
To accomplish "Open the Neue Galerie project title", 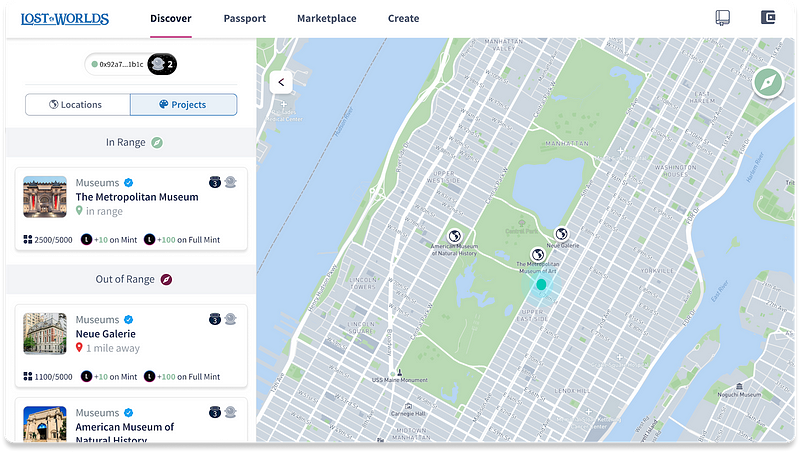I will [106, 334].
